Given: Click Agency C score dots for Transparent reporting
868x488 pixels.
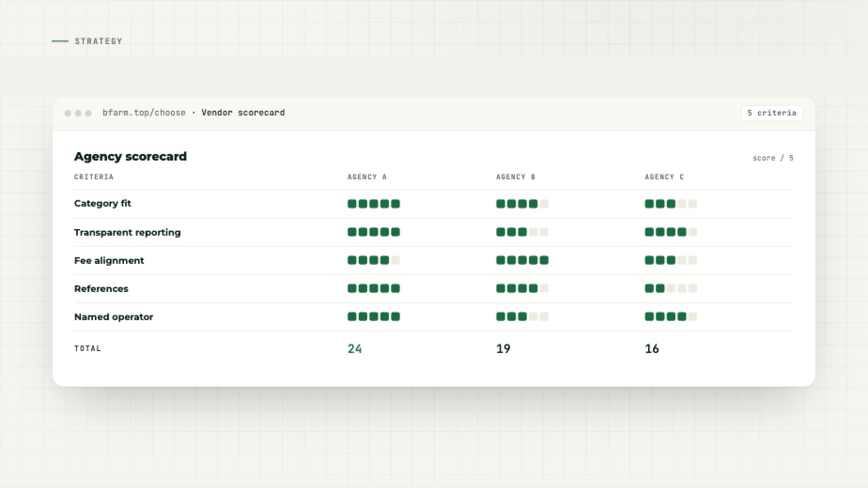Looking at the screenshot, I should point(671,232).
